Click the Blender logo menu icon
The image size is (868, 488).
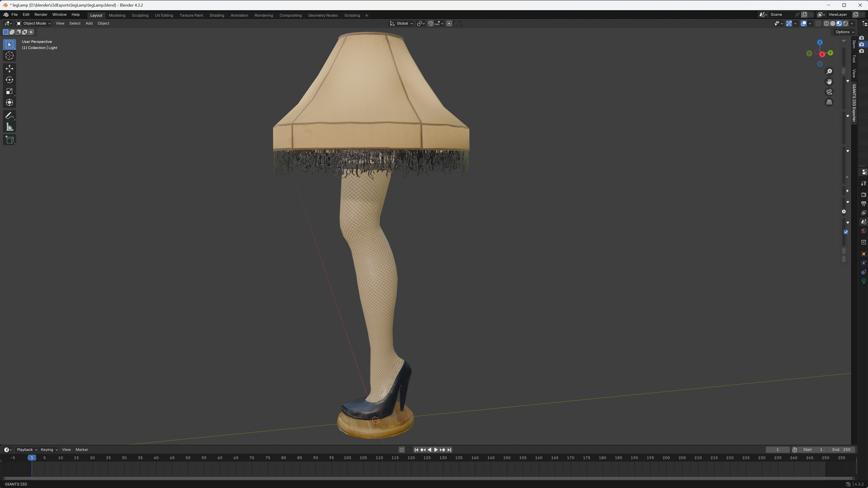(x=5, y=14)
